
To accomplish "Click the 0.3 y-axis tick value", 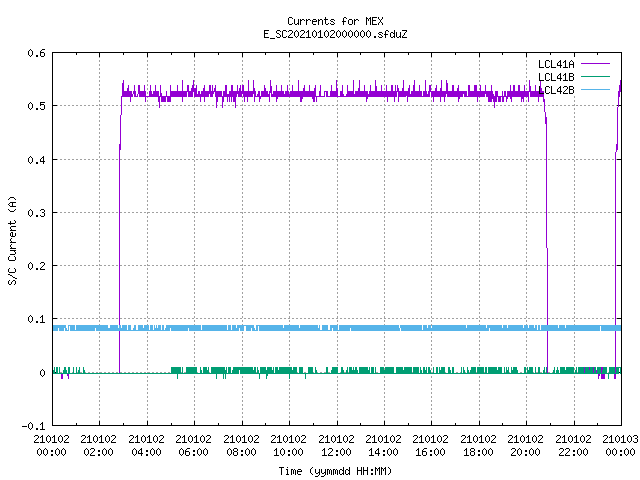I will [37, 213].
